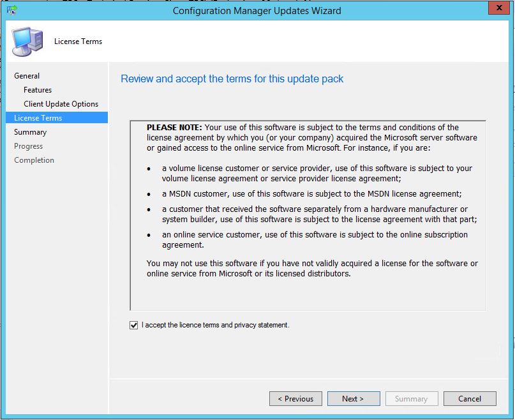Viewport: 515px width, 420px height.
Task: Cancel the updates wizard
Action: coord(470,399)
